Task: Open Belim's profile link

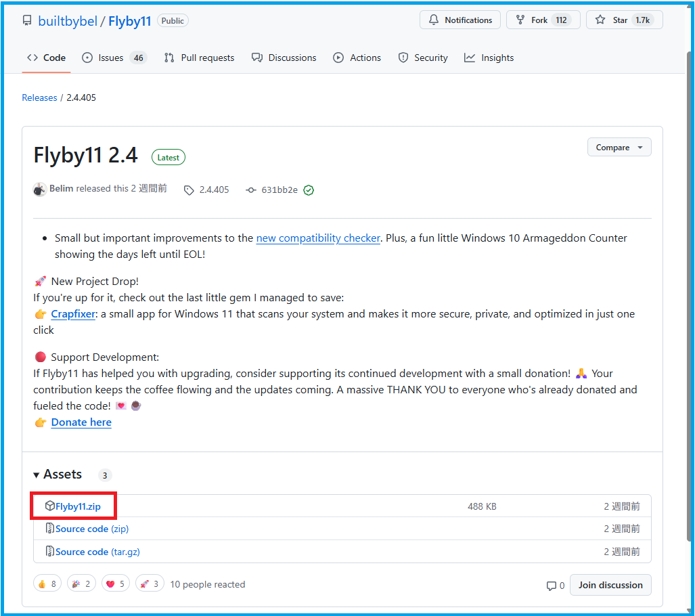Action: [x=61, y=188]
